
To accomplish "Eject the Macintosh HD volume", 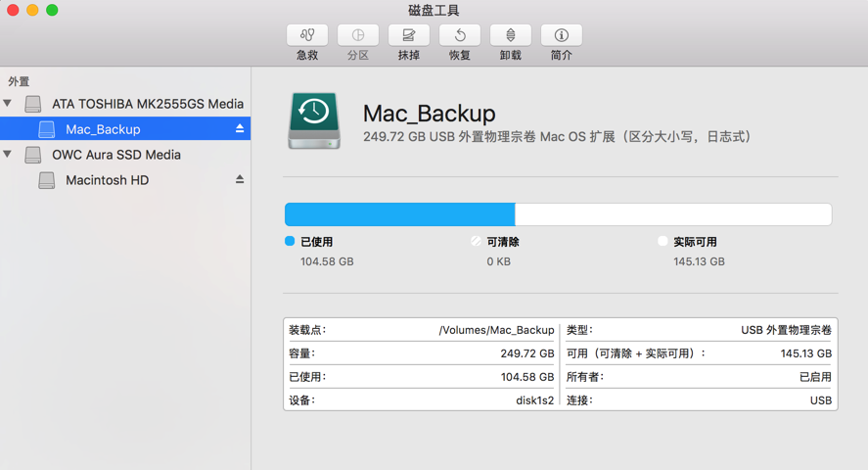I will tap(240, 179).
